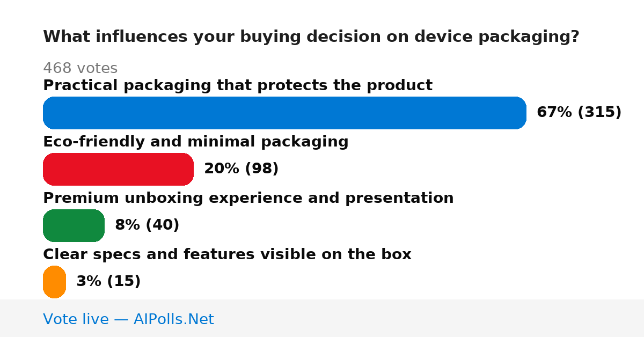Click the '468 votes' count text

click(x=80, y=68)
